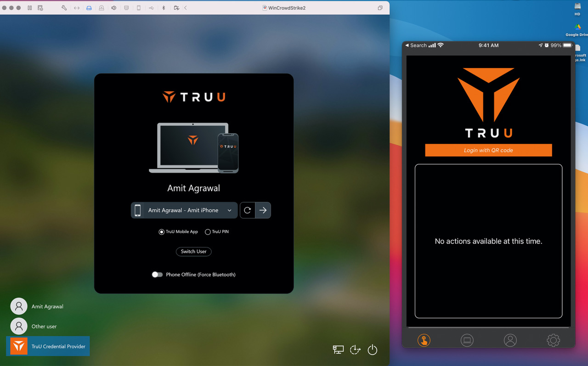Select the TruU PIN radio button
588x366 pixels.
(207, 231)
